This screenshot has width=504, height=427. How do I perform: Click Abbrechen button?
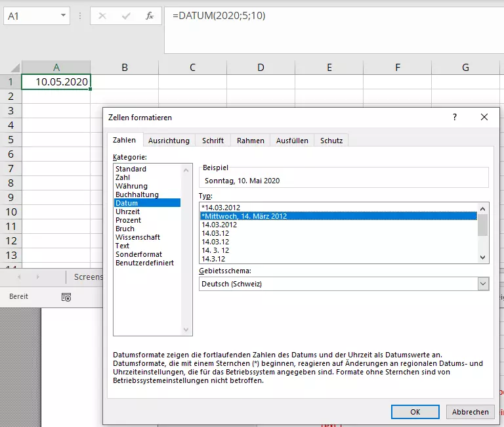click(x=471, y=412)
